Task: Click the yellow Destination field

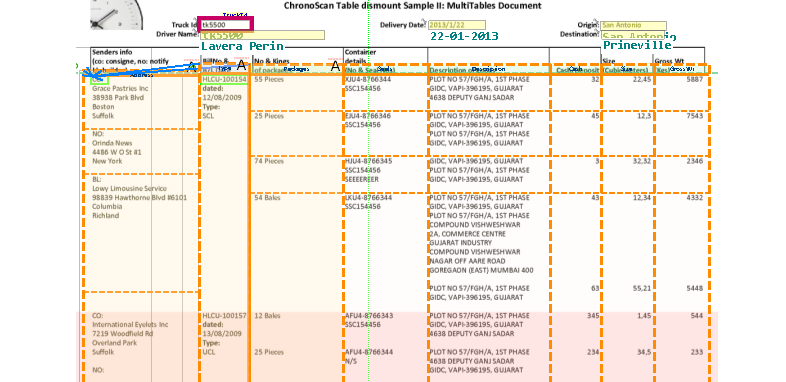Action: pos(634,35)
